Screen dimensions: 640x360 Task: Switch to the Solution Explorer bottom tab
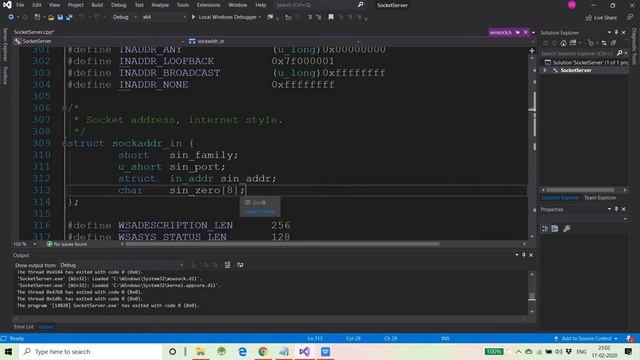pyautogui.click(x=560, y=198)
